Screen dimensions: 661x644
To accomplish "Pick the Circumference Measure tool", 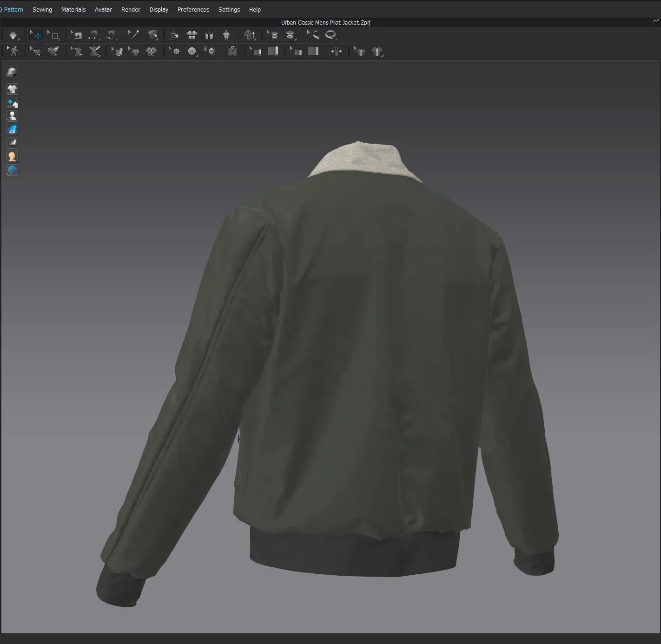I will pyautogui.click(x=290, y=35).
